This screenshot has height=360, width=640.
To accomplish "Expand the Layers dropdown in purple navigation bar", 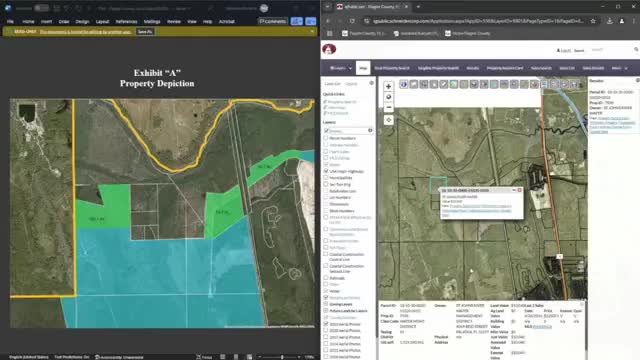I will click(340, 68).
